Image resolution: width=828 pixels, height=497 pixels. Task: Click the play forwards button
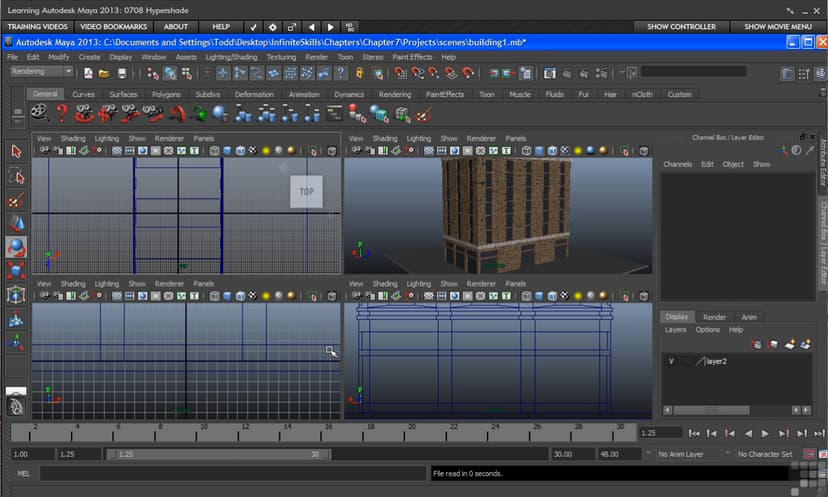point(765,433)
